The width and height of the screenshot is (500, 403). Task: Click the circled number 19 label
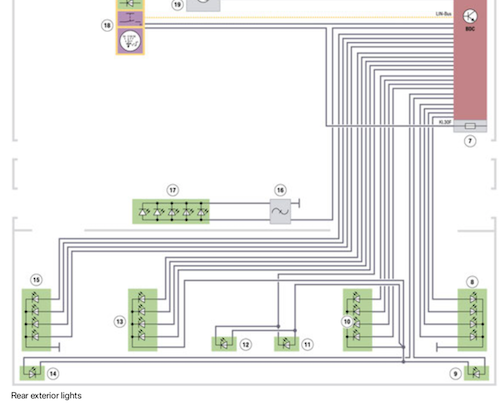177,5
